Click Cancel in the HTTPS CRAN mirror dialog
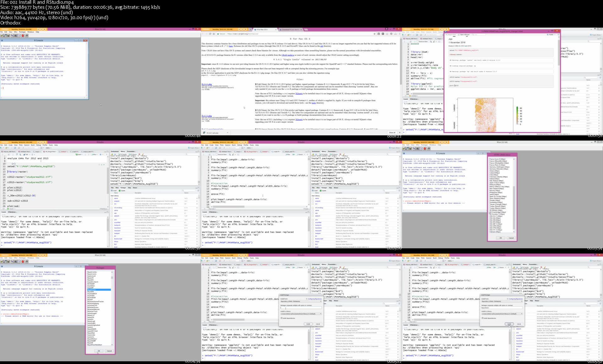Screen dimensions: 603x364 pyautogui.click(x=511, y=238)
